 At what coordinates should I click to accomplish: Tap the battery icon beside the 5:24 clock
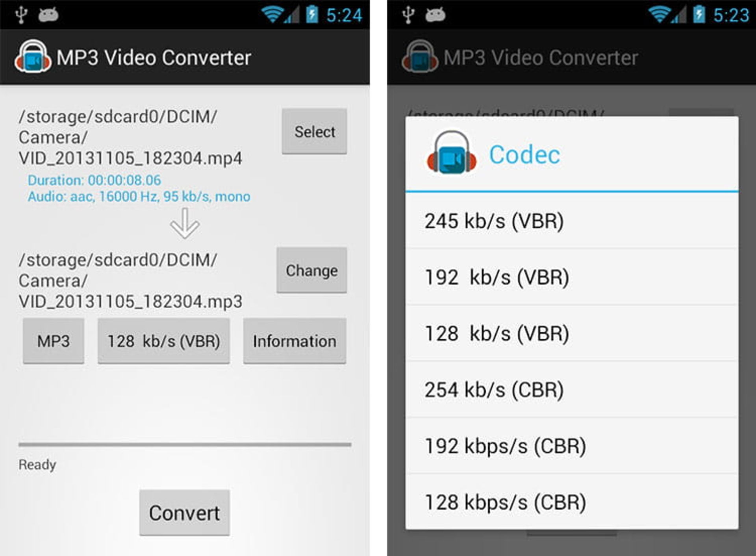(x=312, y=15)
